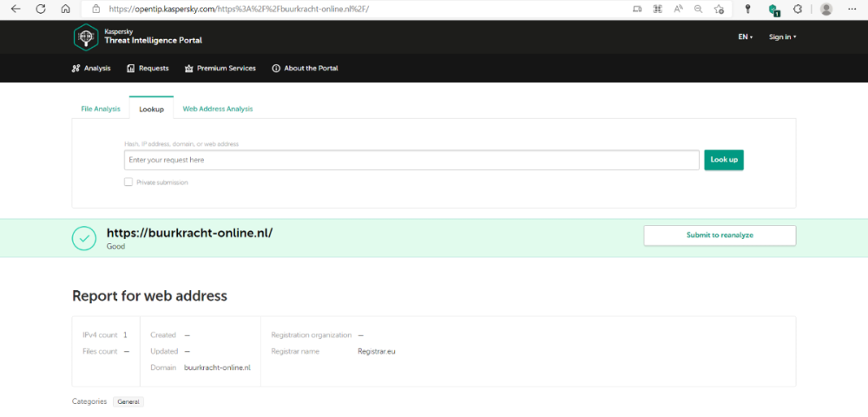
Task: Click the Requests menu icon
Action: [131, 69]
